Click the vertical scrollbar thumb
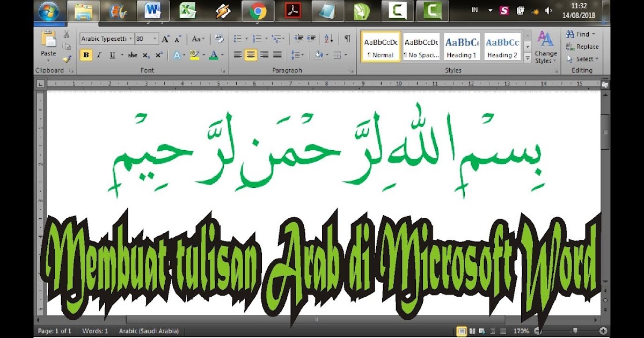Screen dimensions: 644x338 tap(606, 131)
